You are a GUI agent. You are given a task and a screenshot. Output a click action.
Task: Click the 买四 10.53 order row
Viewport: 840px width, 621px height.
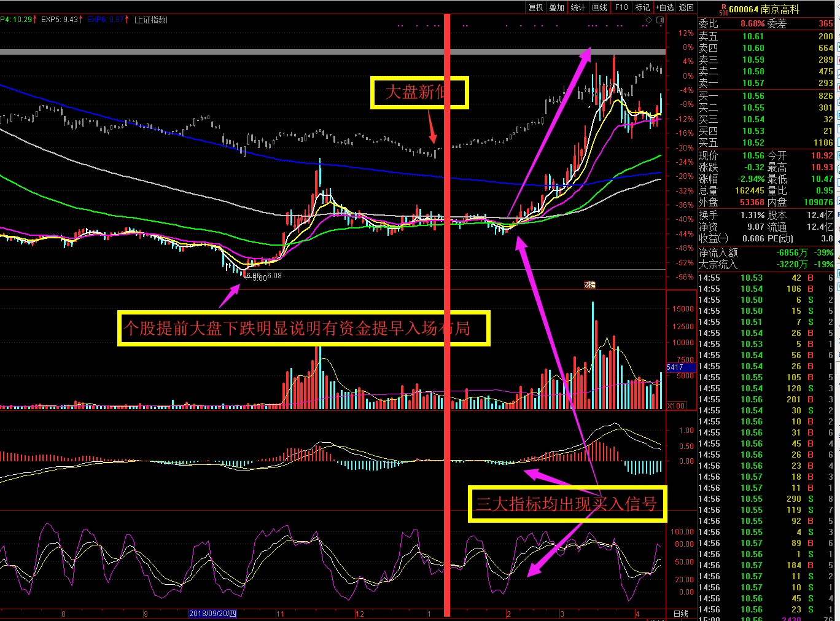click(766, 131)
